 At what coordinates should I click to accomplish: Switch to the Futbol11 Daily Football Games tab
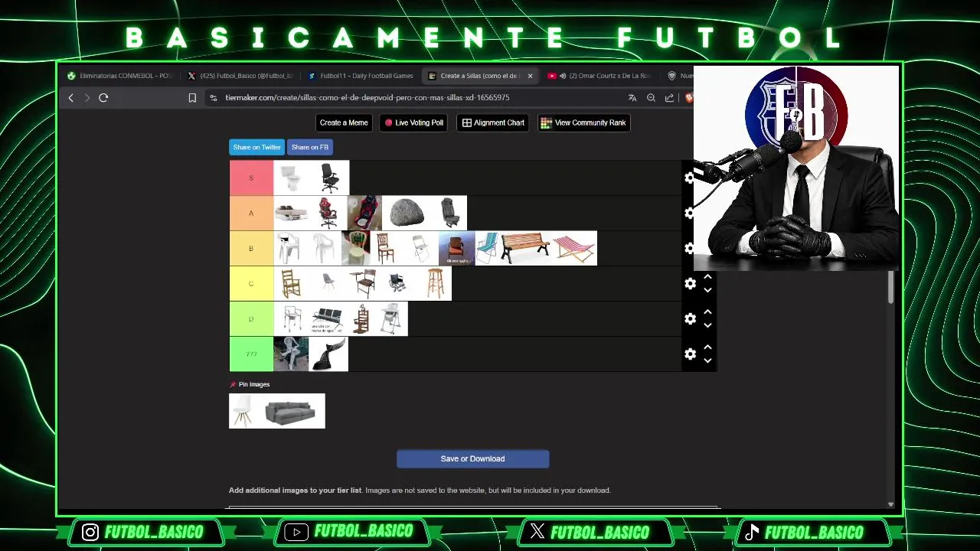[x=360, y=76]
